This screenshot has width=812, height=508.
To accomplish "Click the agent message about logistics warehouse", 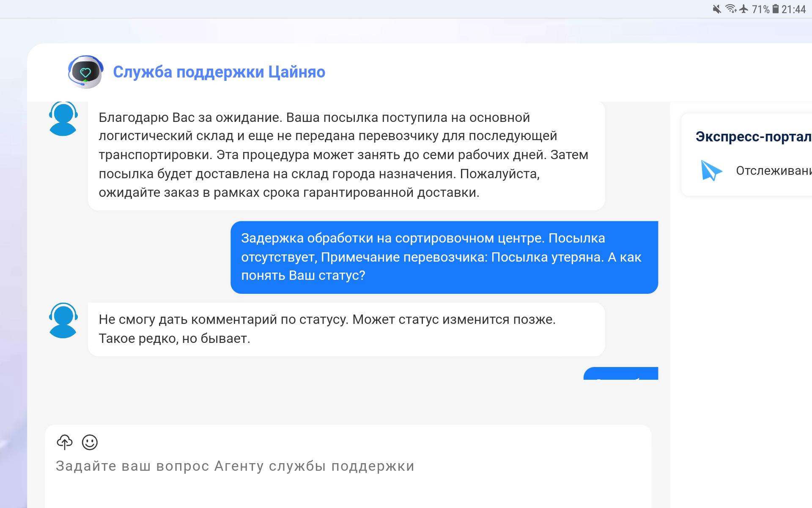I will point(346,155).
